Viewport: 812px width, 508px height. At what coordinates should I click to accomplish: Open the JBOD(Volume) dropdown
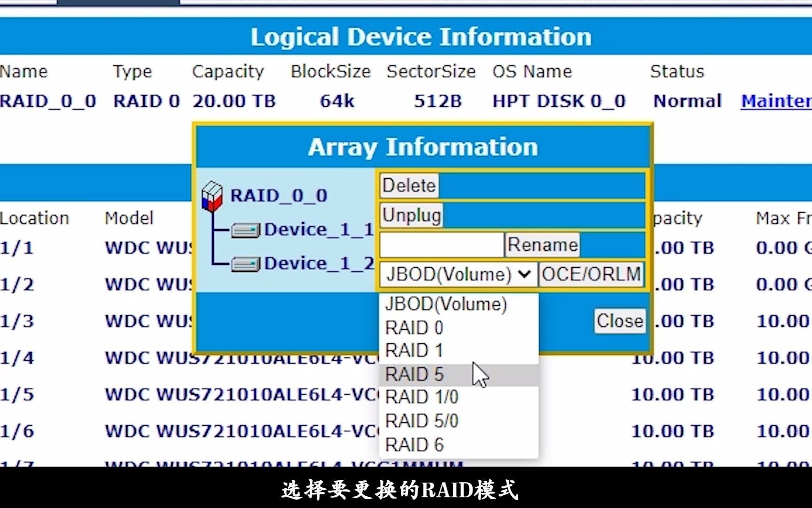tap(457, 274)
